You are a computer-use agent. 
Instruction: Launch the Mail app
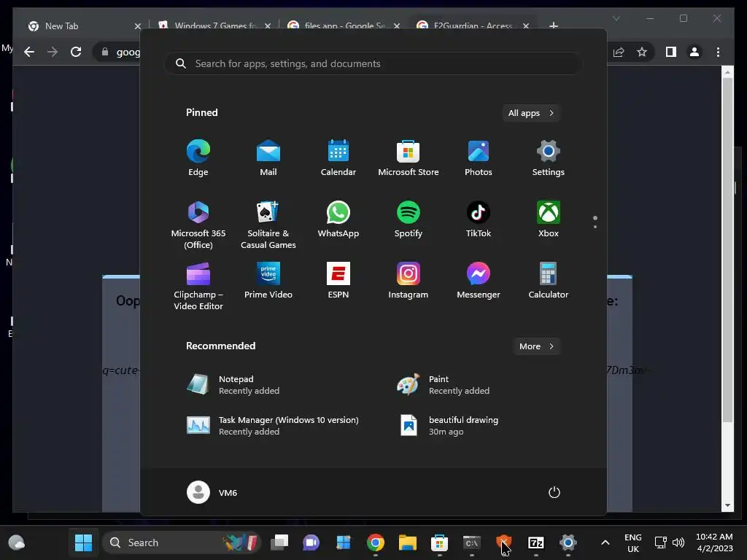[268, 158]
